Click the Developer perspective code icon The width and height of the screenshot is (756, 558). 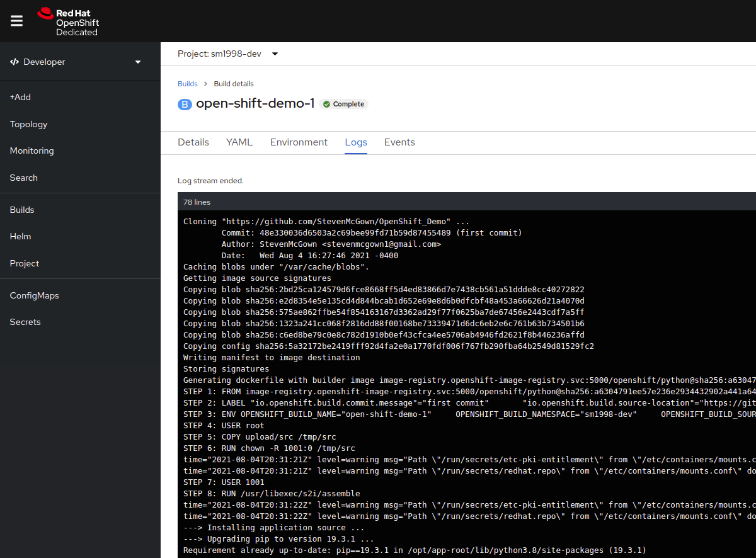[x=14, y=62]
